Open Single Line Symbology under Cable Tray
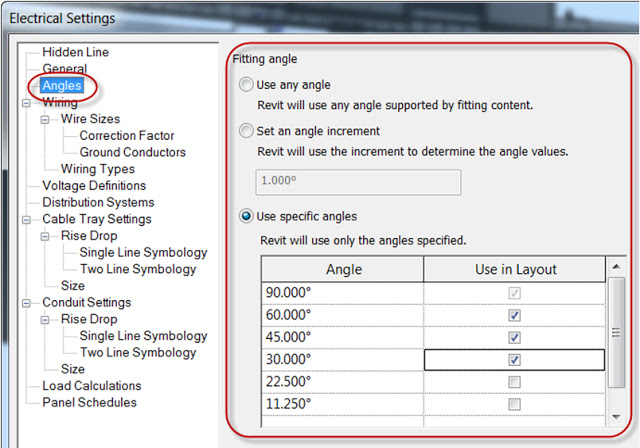This screenshot has height=448, width=640. coord(143,253)
